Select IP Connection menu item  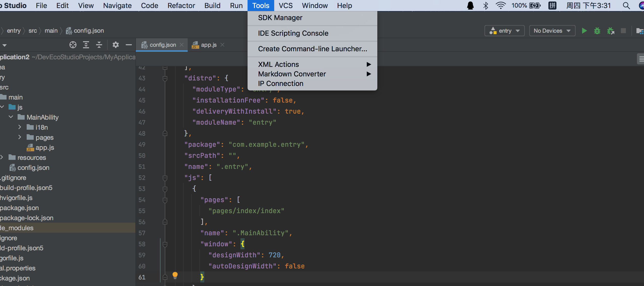click(312, 83)
